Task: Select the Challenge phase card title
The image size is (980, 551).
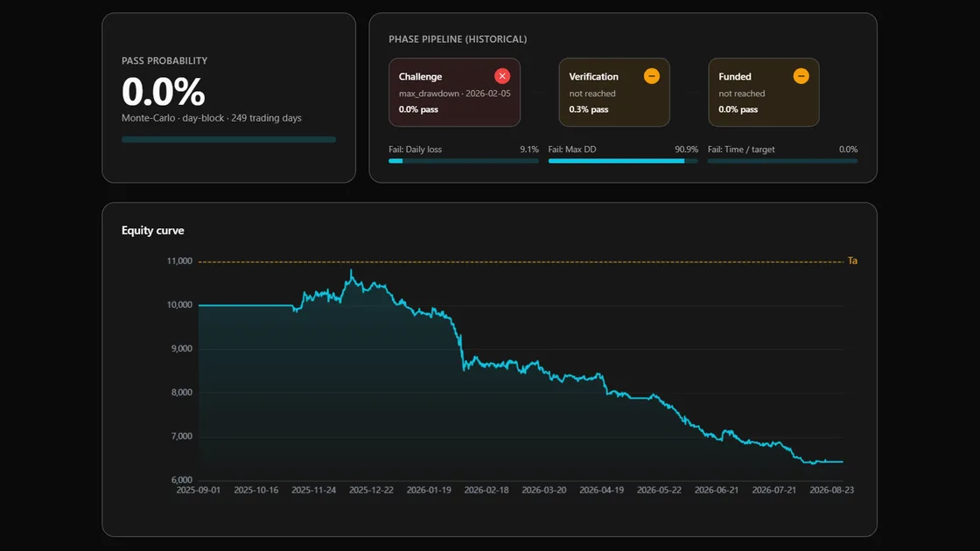Action: pyautogui.click(x=420, y=76)
